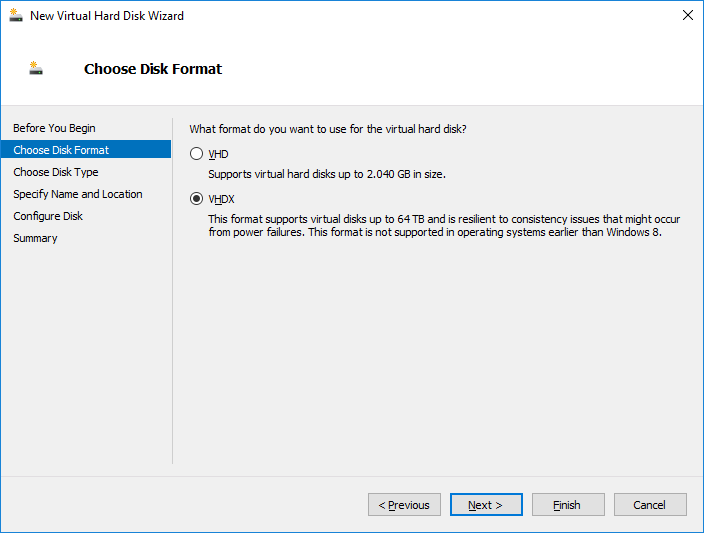Click Next to continue the wizard

tap(485, 505)
